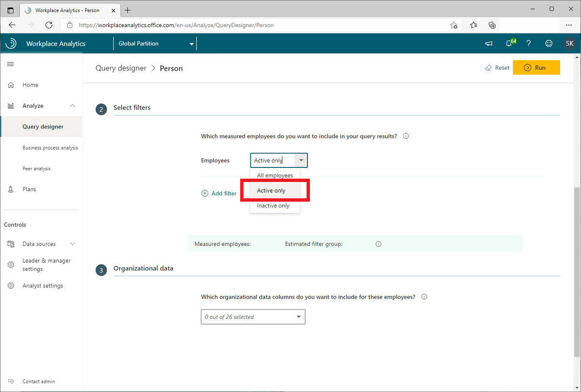Screen dimensions: 581x392
Task: Open Business process analysis
Action: pos(50,148)
